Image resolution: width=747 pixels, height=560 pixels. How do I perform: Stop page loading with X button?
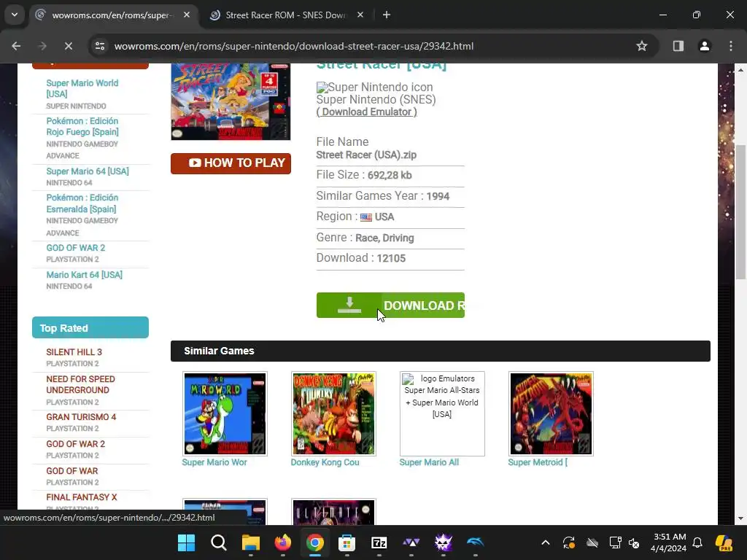coord(68,46)
